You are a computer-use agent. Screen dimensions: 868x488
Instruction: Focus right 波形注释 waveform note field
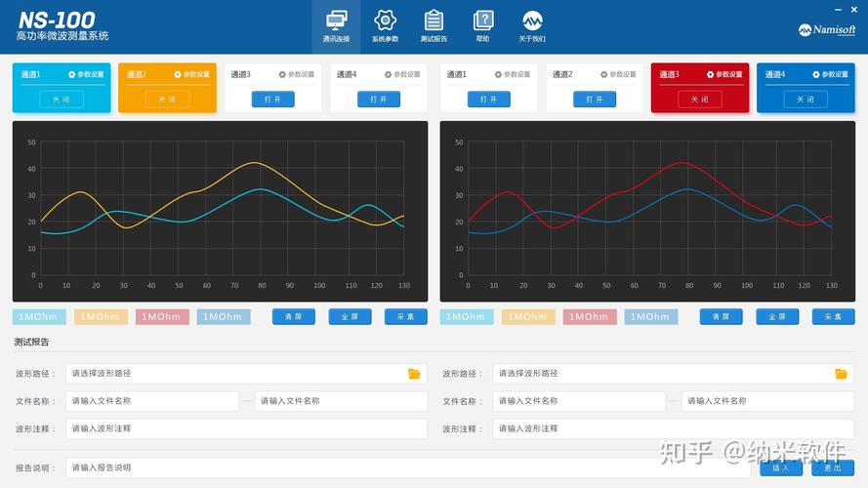[x=673, y=428]
